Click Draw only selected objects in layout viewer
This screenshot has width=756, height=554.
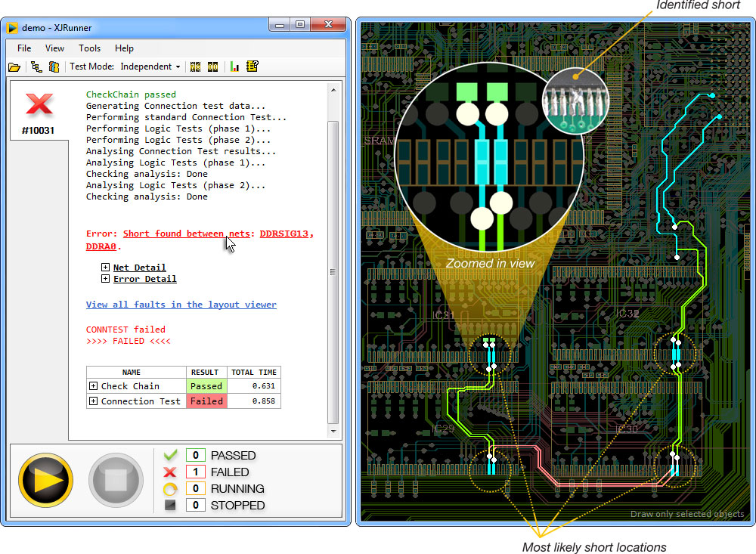(x=687, y=514)
